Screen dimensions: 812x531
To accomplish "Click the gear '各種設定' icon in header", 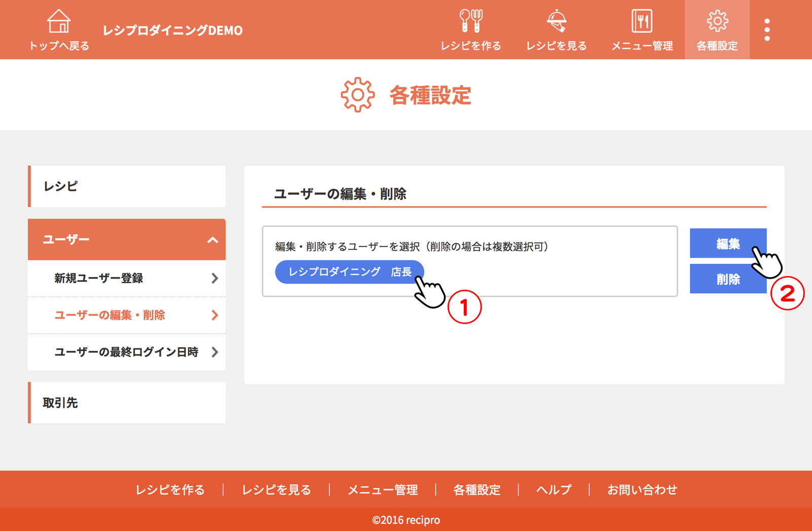I will click(717, 22).
